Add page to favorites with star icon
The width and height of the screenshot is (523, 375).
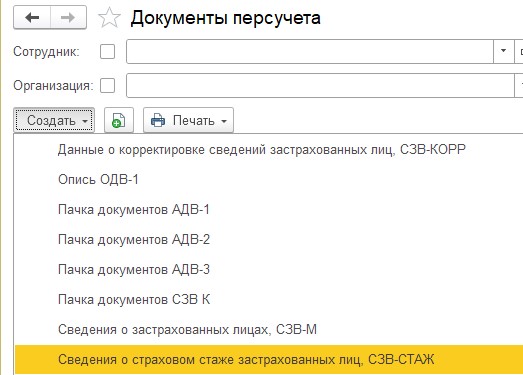[x=109, y=18]
